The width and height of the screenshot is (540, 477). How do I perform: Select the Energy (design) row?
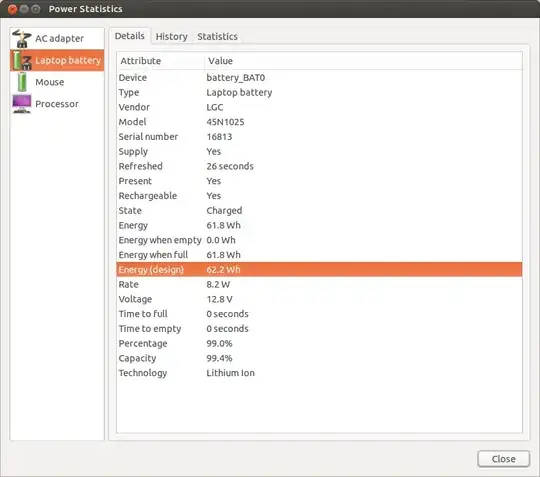tap(319, 269)
